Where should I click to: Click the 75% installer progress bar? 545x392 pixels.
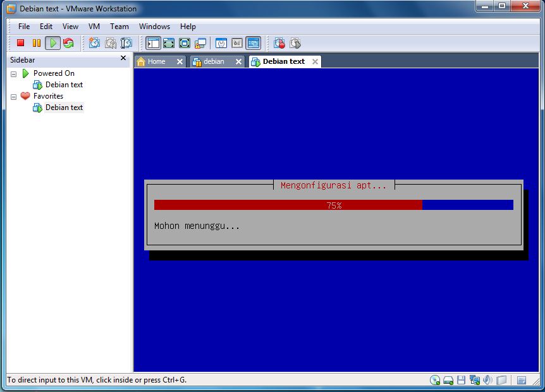(x=334, y=205)
